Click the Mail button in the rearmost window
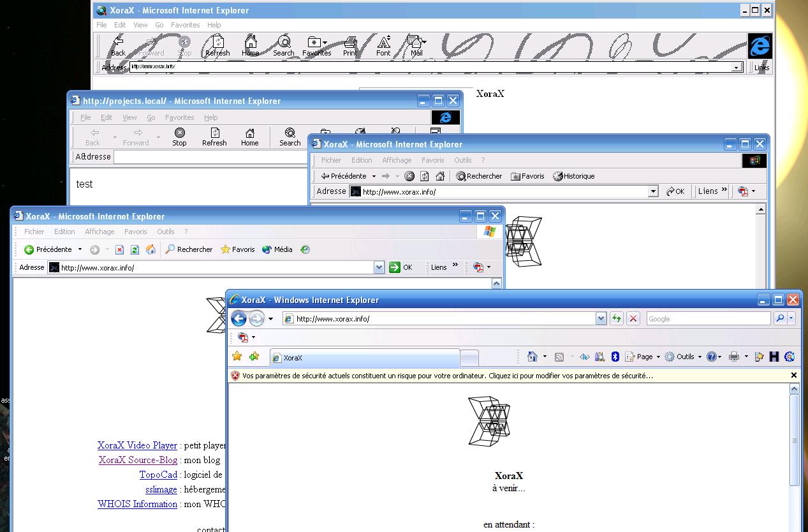Screen dimensions: 808x532 coord(416,47)
